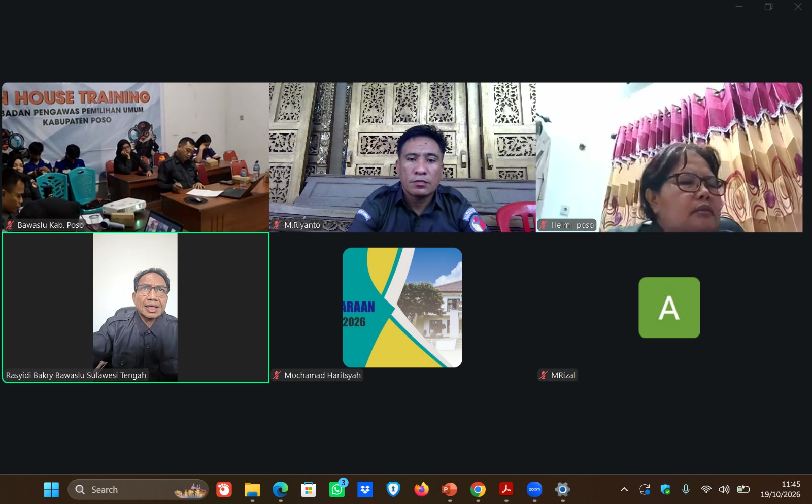Click 'Rasyidi Bakry Bawaslu Sulawesi Tengah' label
This screenshot has height=504, width=812.
pos(76,376)
